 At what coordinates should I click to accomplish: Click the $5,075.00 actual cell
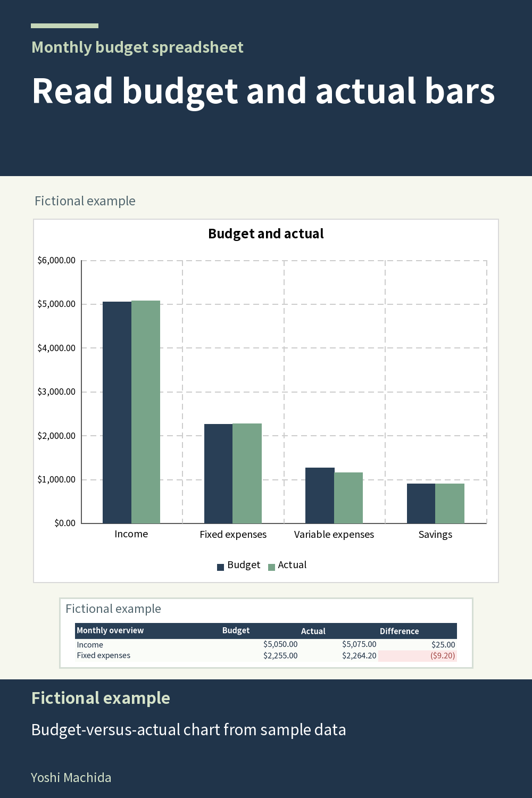pos(359,645)
